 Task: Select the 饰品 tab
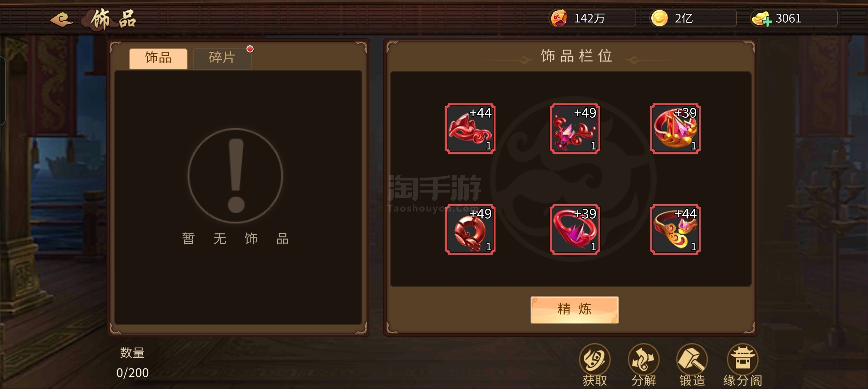point(158,58)
